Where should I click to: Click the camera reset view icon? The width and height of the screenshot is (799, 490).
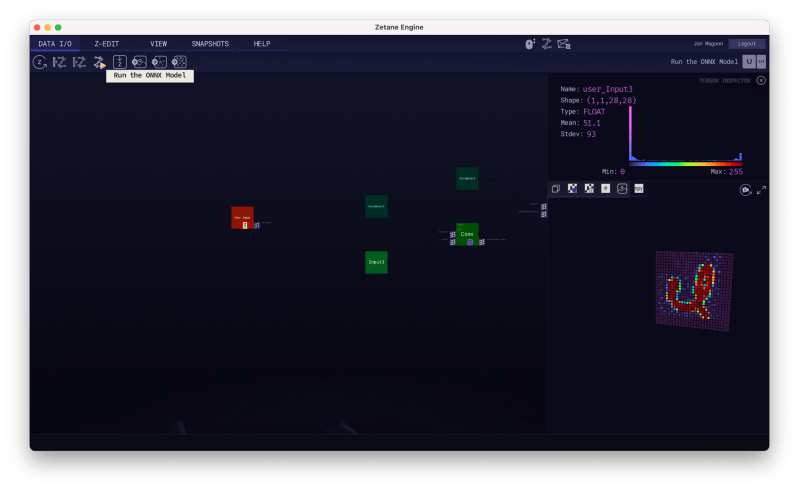click(x=745, y=190)
